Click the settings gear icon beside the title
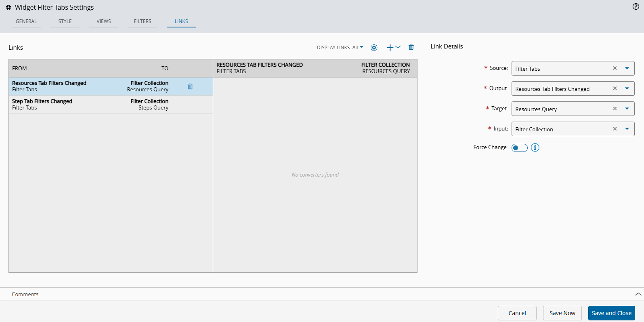The width and height of the screenshot is (644, 322). pos(8,7)
